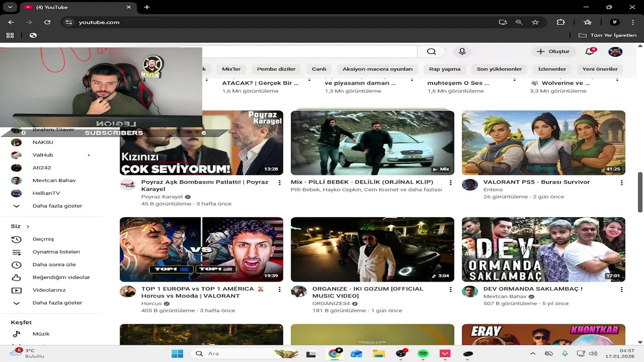Start voice search with microphone icon
The image size is (644, 362).
(x=462, y=51)
